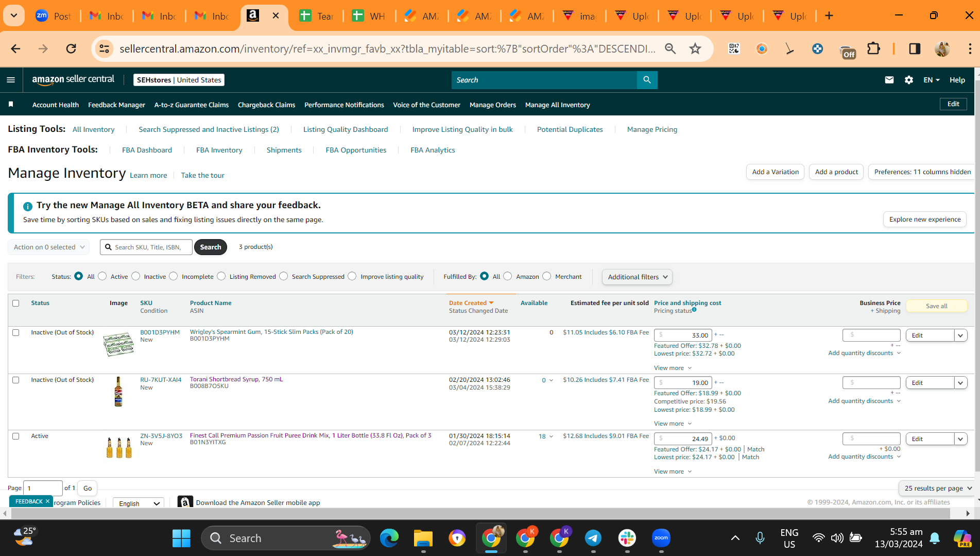
Task: Click the Add a product button
Action: (836, 172)
